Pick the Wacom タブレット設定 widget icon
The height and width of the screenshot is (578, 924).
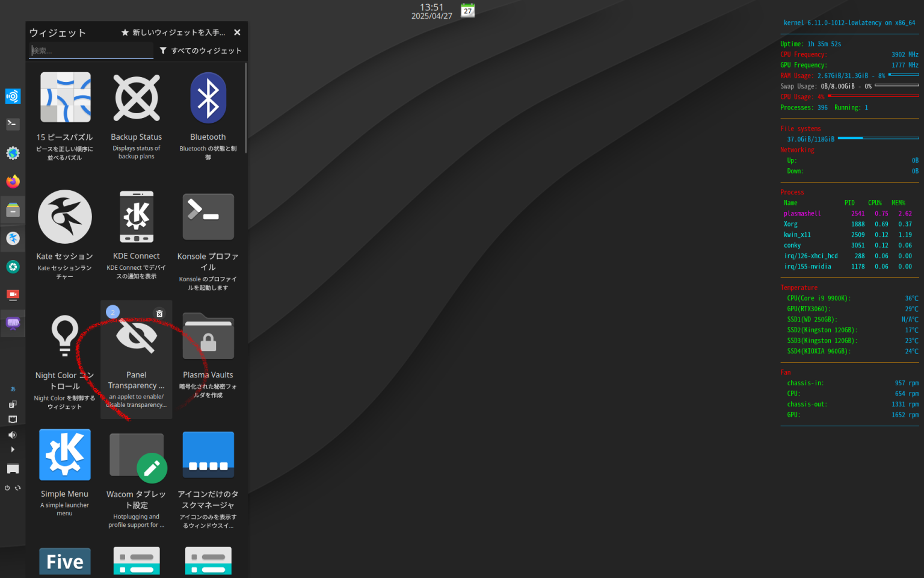tap(138, 458)
